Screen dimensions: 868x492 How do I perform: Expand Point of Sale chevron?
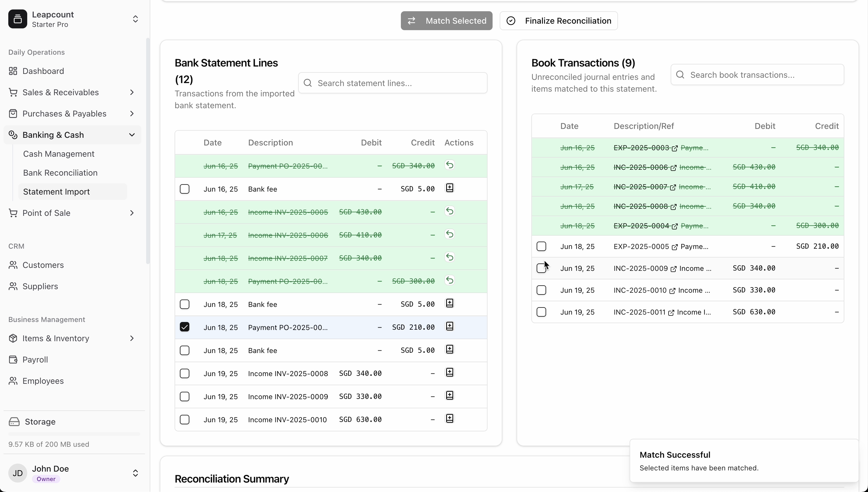[132, 213]
